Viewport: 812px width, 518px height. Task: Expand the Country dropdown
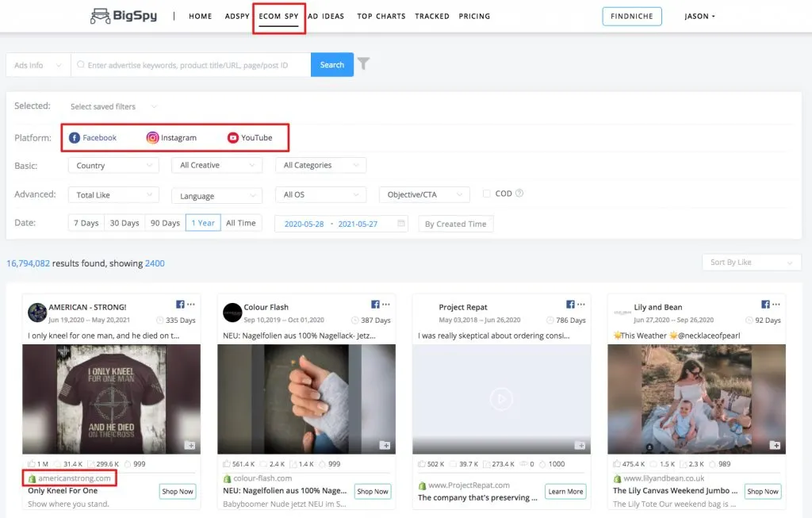[113, 166]
